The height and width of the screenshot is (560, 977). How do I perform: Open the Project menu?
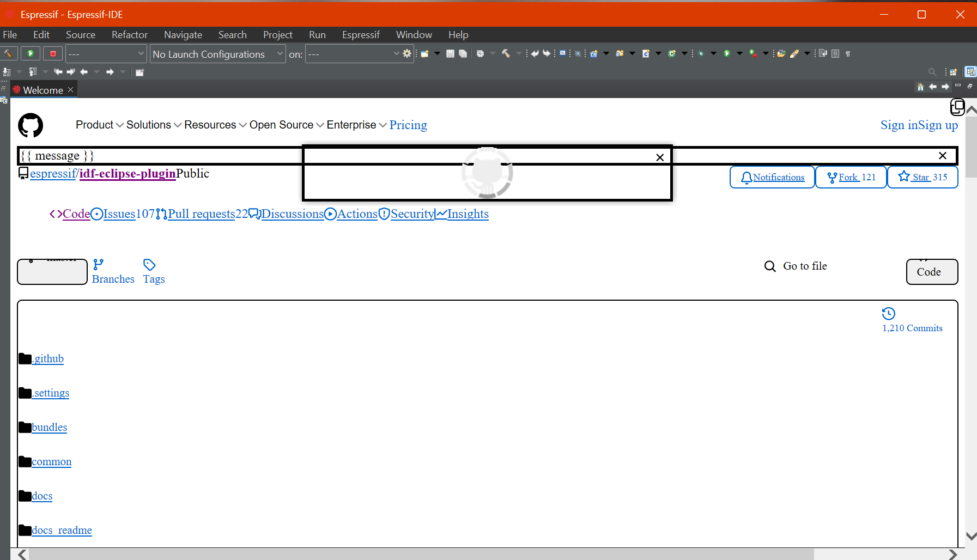[278, 34]
